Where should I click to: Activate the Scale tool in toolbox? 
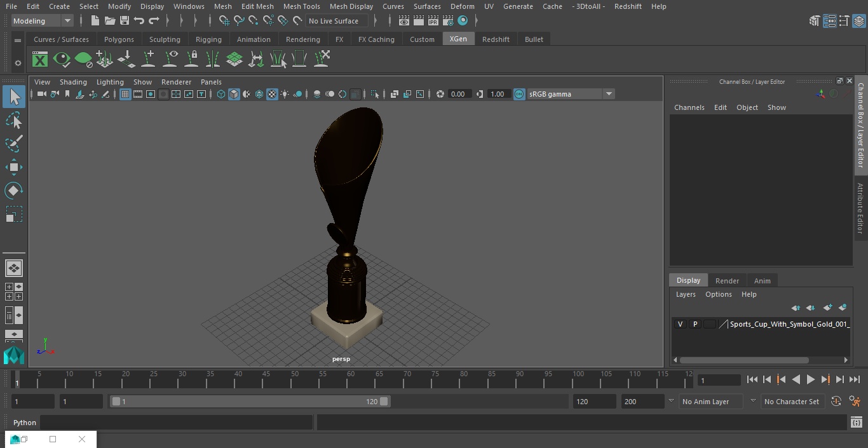click(x=14, y=214)
